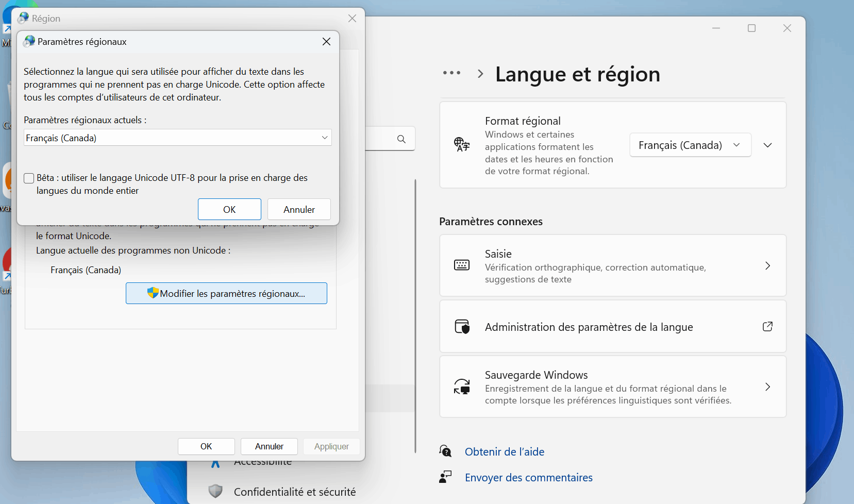Click the Sauvegarde Windows sync icon
Image resolution: width=854 pixels, height=504 pixels.
[x=462, y=387]
